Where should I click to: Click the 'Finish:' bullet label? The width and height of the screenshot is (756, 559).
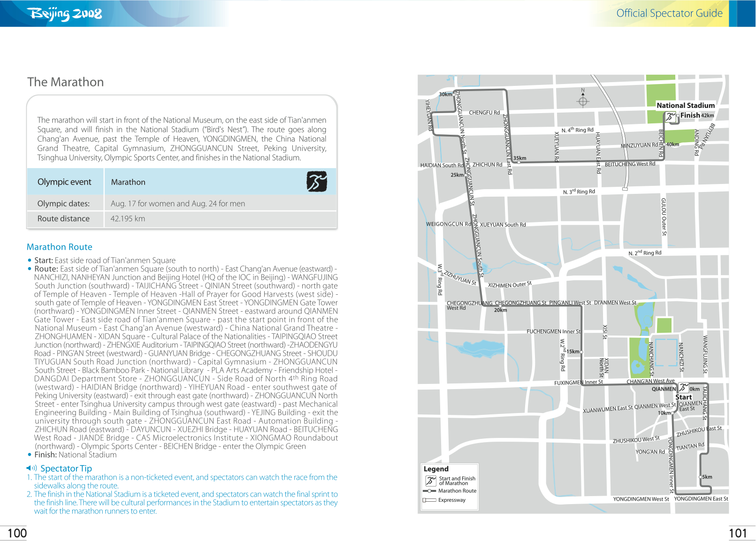tap(46, 455)
